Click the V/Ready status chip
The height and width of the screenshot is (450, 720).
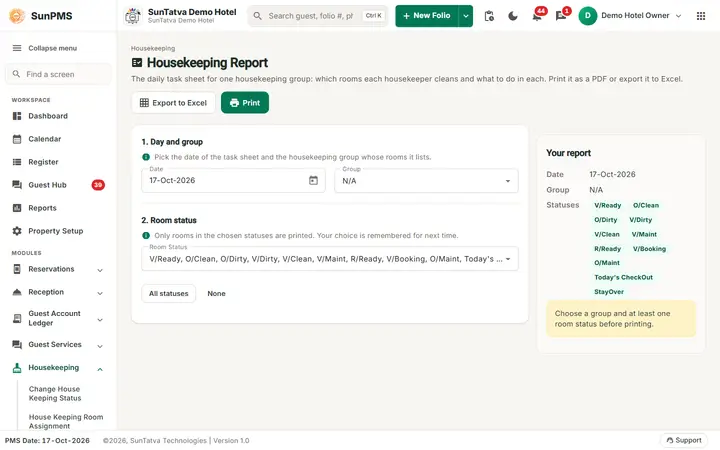point(608,205)
